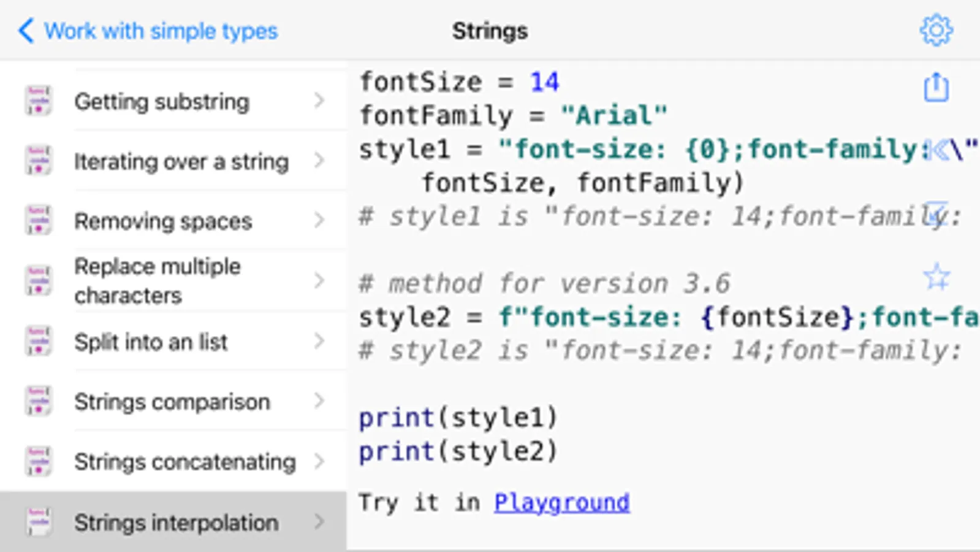
Task: Open the Replace multiple characters topic
Action: tap(158, 281)
